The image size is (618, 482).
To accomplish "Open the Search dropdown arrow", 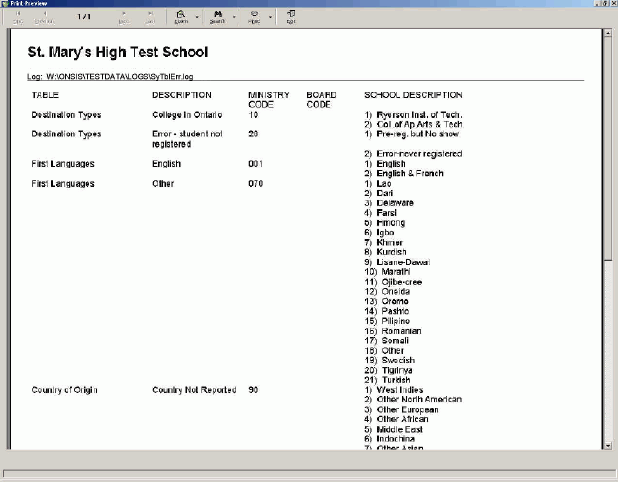I will [x=233, y=17].
